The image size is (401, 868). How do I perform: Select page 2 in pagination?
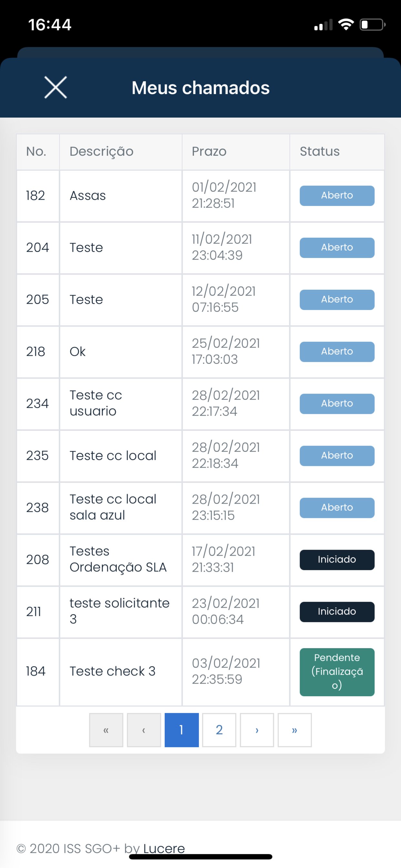pyautogui.click(x=219, y=730)
